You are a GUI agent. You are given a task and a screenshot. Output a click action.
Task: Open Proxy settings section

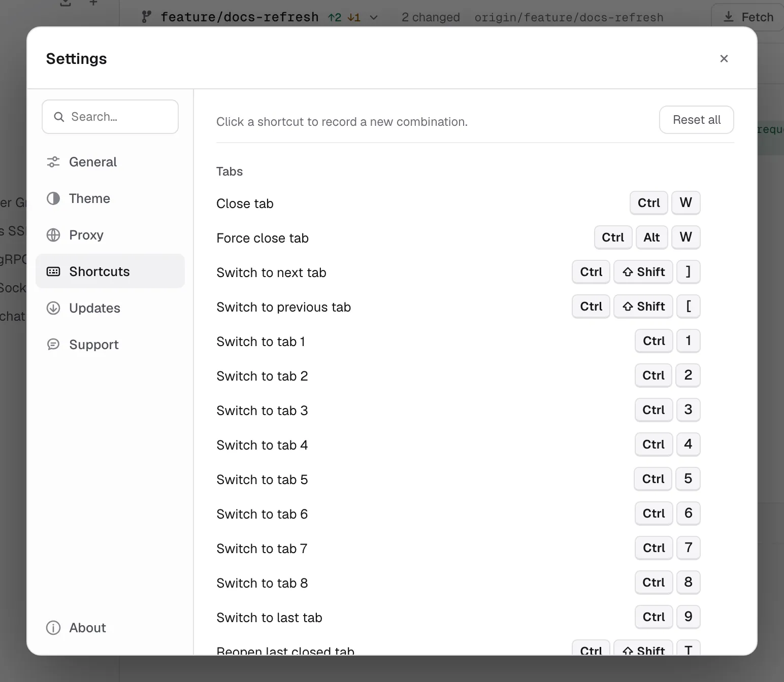(x=110, y=235)
